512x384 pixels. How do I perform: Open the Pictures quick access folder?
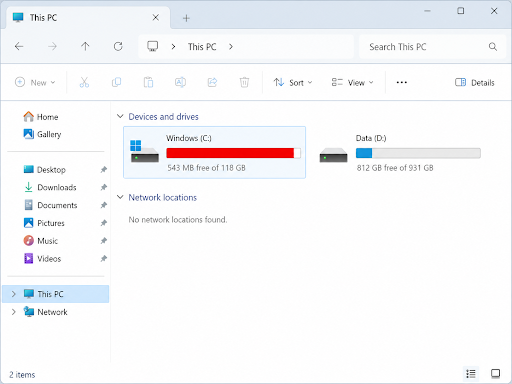point(44,223)
